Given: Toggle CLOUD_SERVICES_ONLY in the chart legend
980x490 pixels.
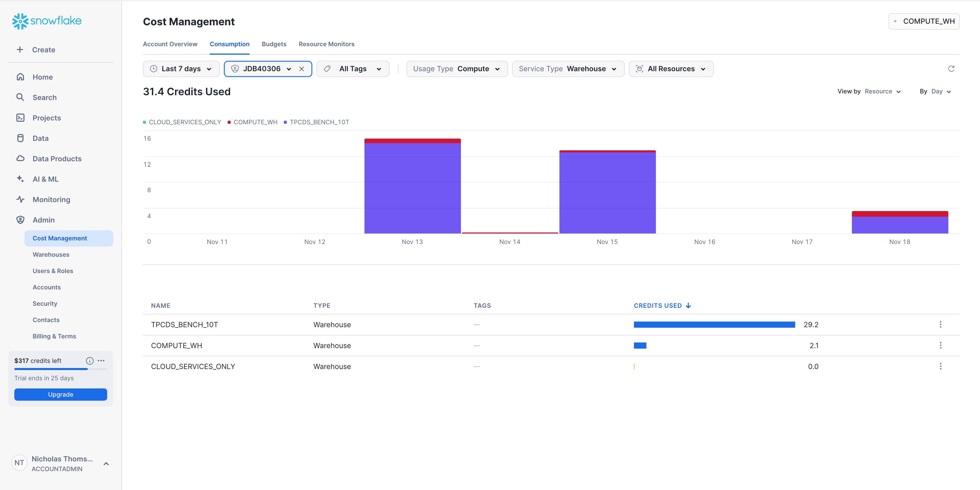Looking at the screenshot, I should pyautogui.click(x=185, y=122).
